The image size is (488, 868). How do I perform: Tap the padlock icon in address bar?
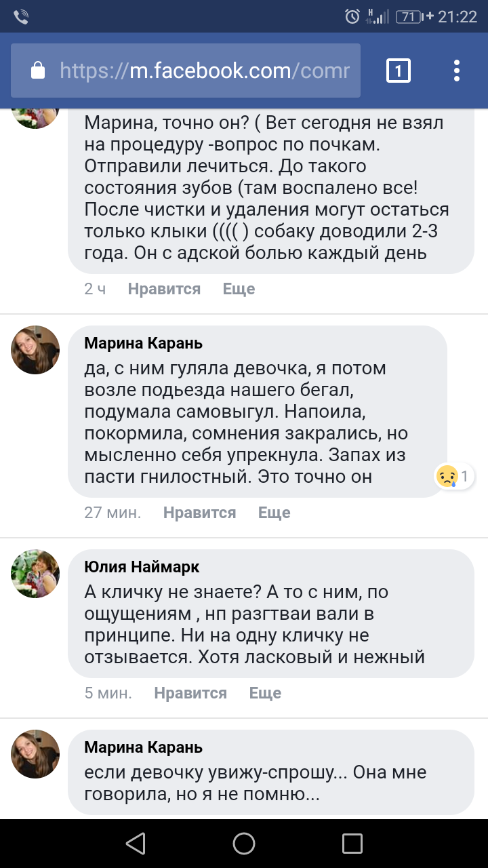(x=38, y=71)
